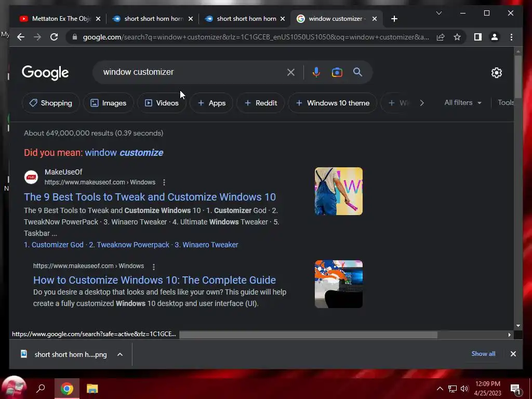
Task: Open Chrome three-dot menu
Action: click(x=511, y=37)
